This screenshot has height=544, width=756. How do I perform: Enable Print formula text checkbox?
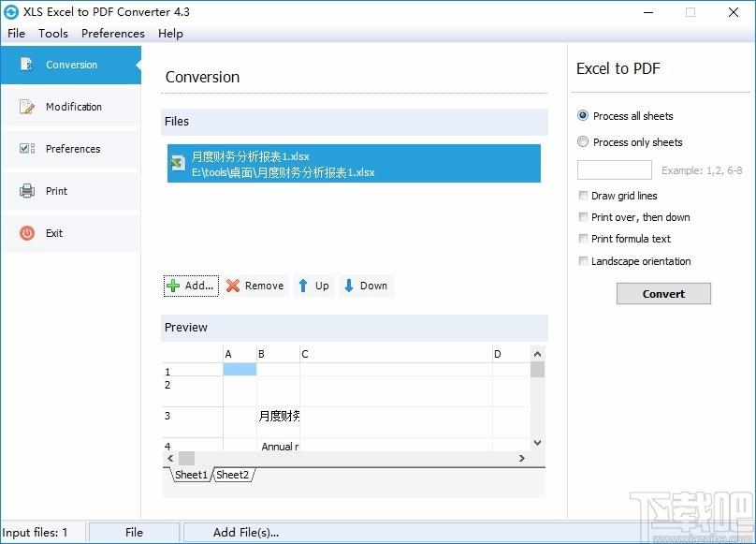(x=583, y=239)
